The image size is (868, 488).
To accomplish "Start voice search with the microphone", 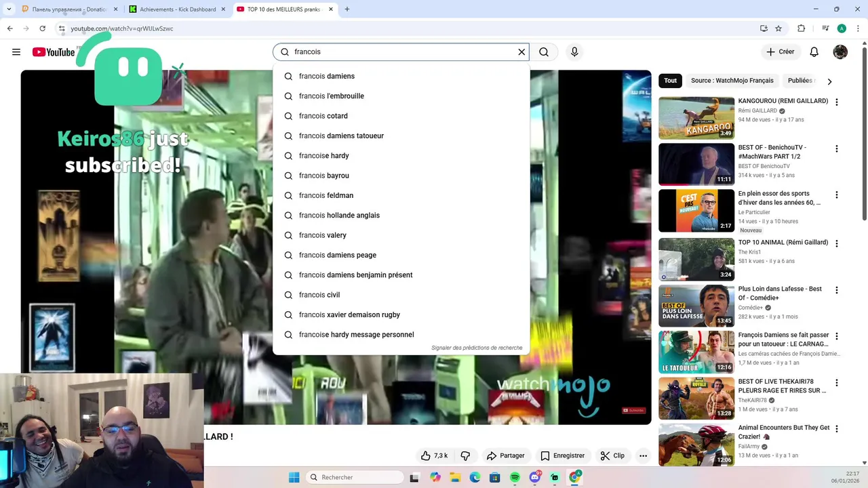I will coord(574,52).
